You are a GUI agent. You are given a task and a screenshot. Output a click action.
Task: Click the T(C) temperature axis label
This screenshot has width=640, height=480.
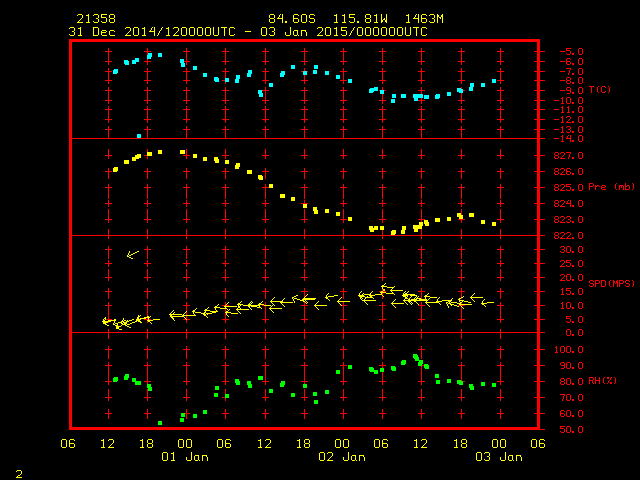coord(600,89)
